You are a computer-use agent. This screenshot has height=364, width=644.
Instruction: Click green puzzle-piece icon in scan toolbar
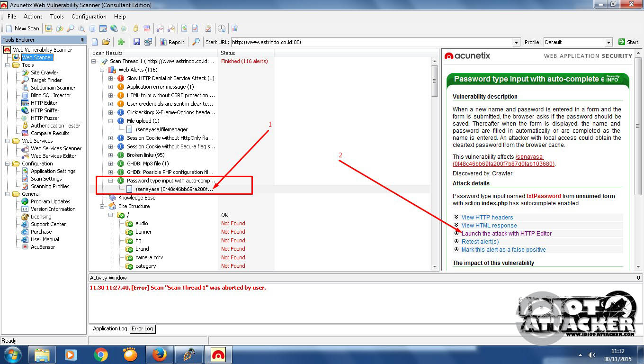121,42
